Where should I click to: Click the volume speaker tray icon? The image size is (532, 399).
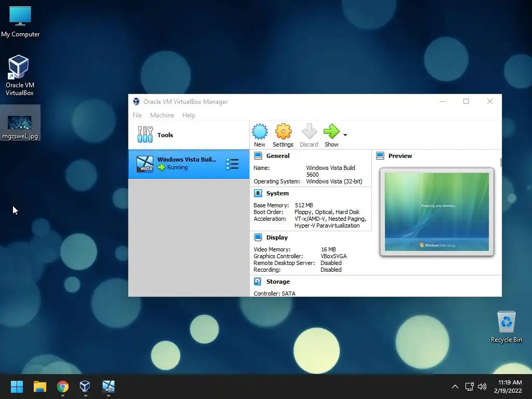coord(482,387)
